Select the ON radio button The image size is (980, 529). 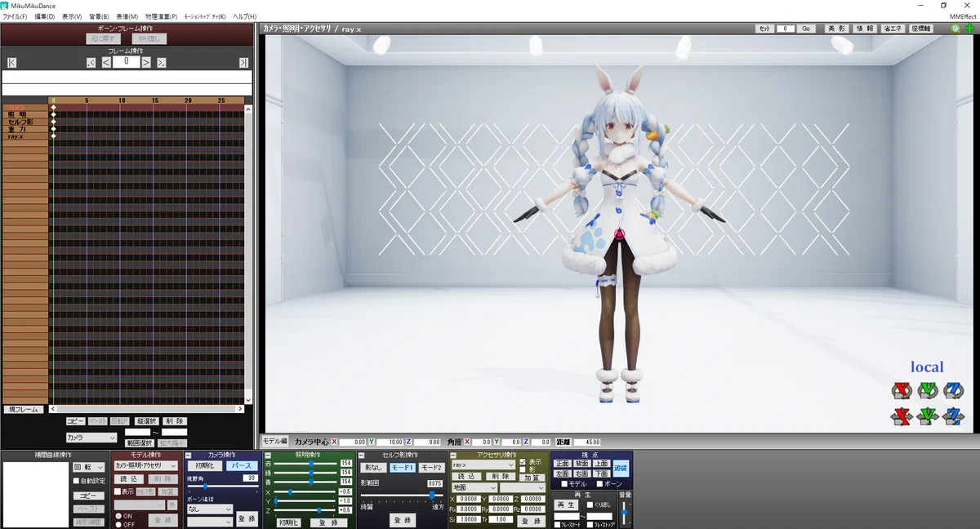click(x=118, y=516)
